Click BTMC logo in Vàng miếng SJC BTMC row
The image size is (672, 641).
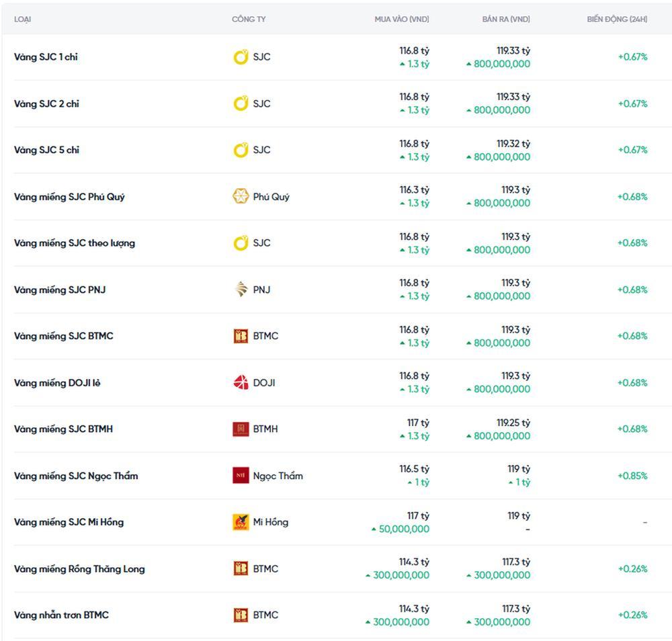click(241, 336)
